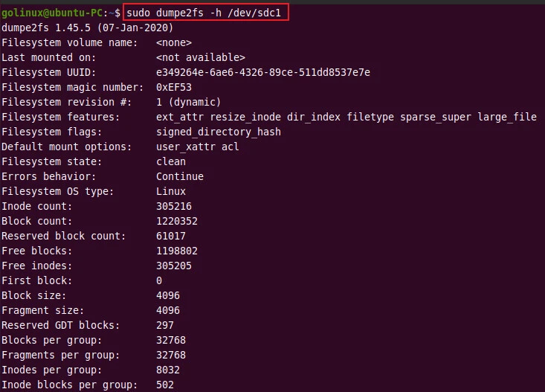Click the label 'Free inodes:'
545x392 pixels.
coord(37,266)
